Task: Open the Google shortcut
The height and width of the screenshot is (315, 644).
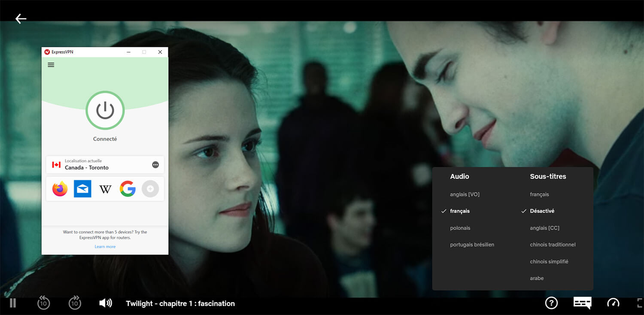Action: [x=128, y=189]
